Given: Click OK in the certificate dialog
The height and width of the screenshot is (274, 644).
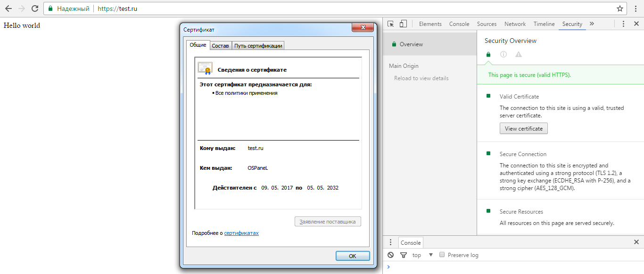Looking at the screenshot, I should tap(352, 256).
